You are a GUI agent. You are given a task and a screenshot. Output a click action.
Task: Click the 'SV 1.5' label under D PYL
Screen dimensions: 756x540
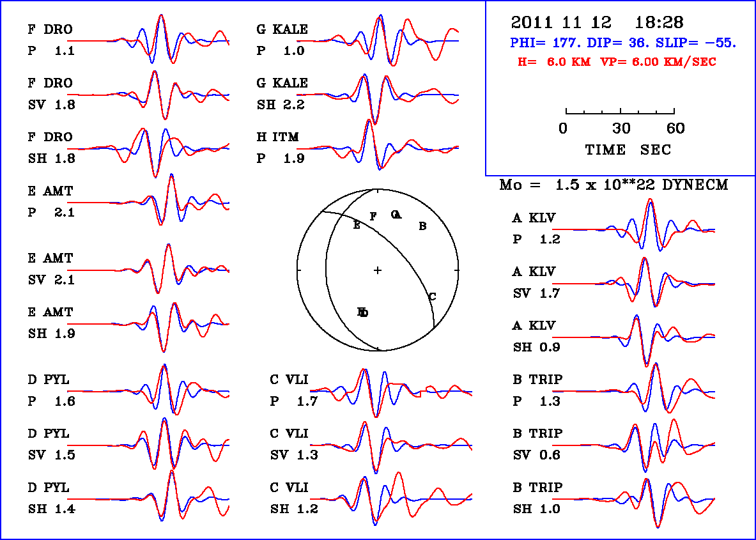point(52,454)
